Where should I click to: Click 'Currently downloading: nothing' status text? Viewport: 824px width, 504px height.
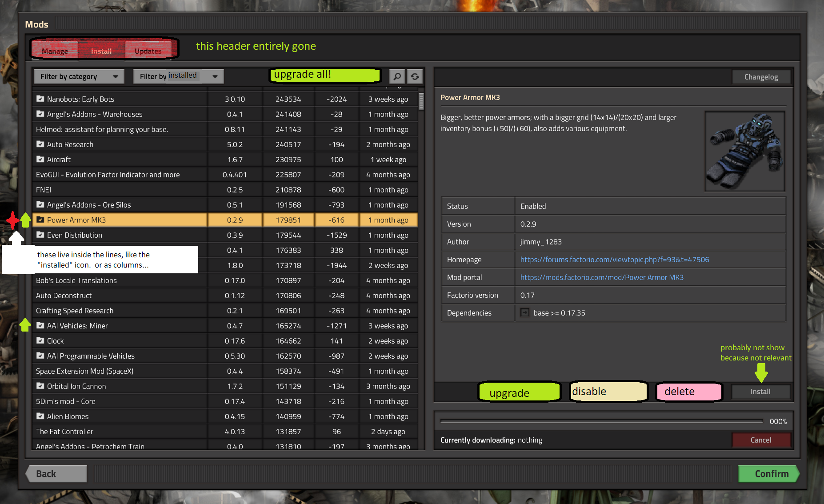pyautogui.click(x=491, y=440)
